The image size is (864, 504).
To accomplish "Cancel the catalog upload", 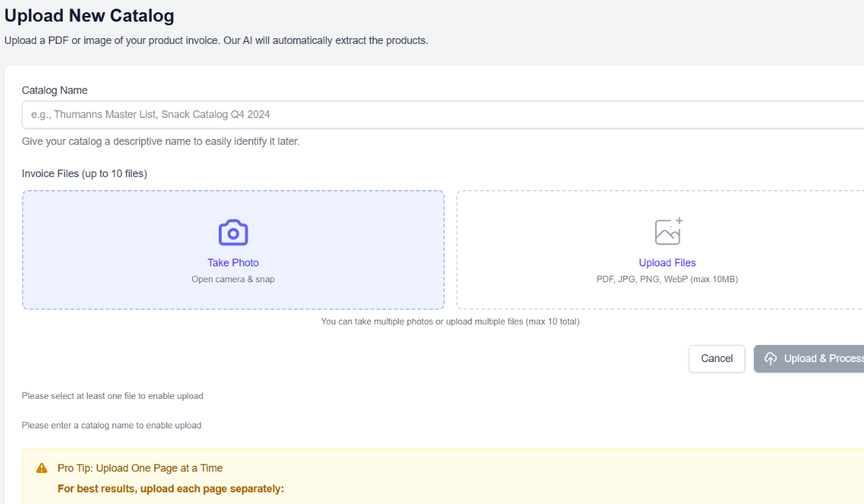I will click(x=716, y=358).
